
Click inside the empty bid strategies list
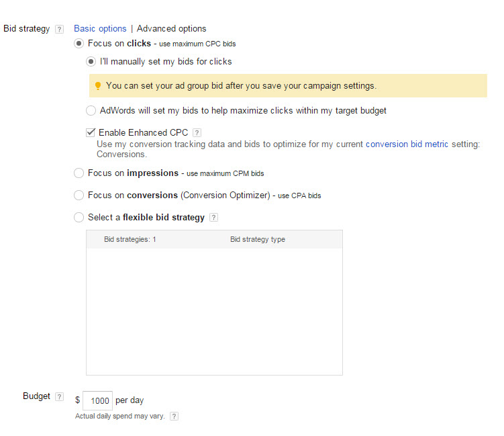click(x=214, y=309)
